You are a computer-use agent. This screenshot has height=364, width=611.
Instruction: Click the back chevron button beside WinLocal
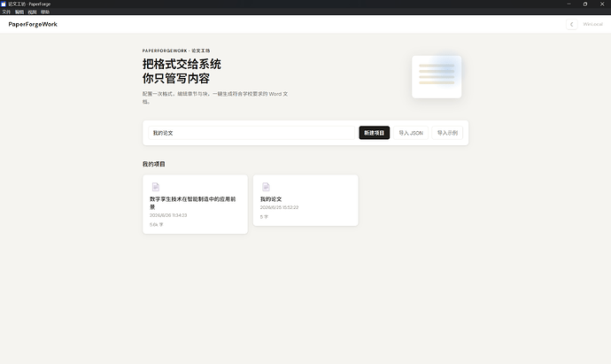(572, 24)
